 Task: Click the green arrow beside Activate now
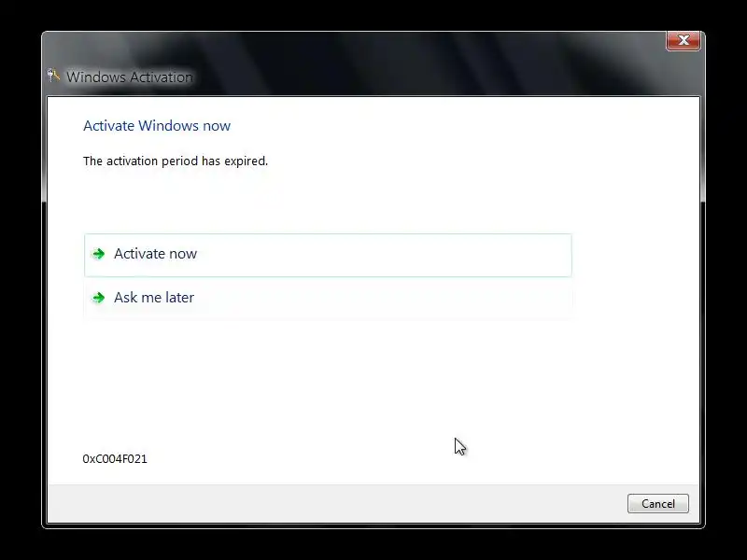pyautogui.click(x=99, y=254)
